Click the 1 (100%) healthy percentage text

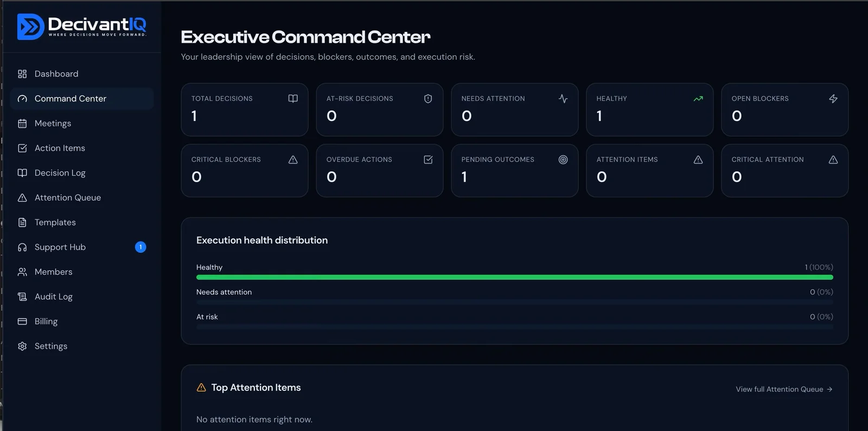tap(819, 267)
